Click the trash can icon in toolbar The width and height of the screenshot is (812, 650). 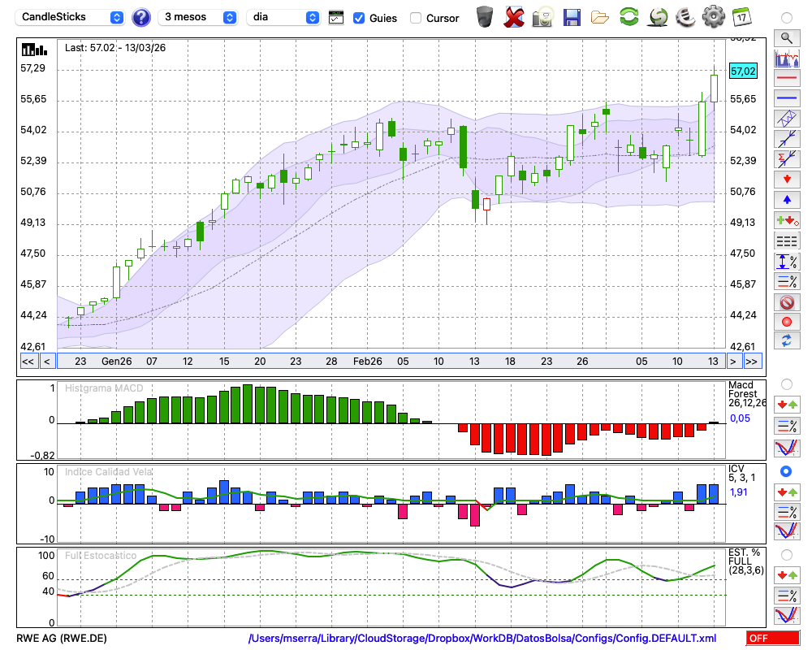coord(485,16)
